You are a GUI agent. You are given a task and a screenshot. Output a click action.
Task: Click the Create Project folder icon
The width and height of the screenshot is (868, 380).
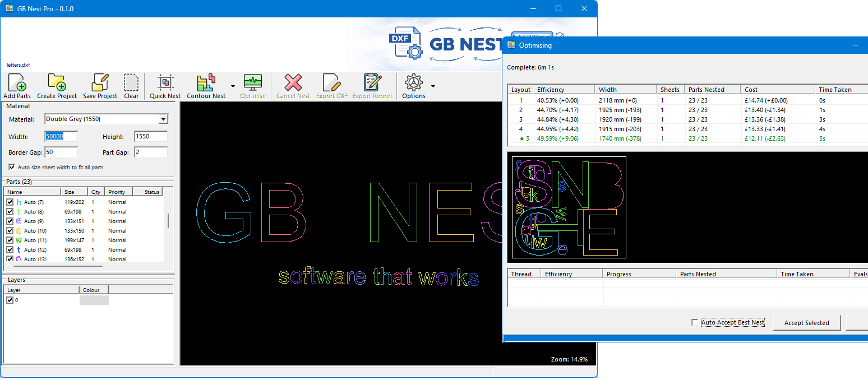tap(57, 83)
